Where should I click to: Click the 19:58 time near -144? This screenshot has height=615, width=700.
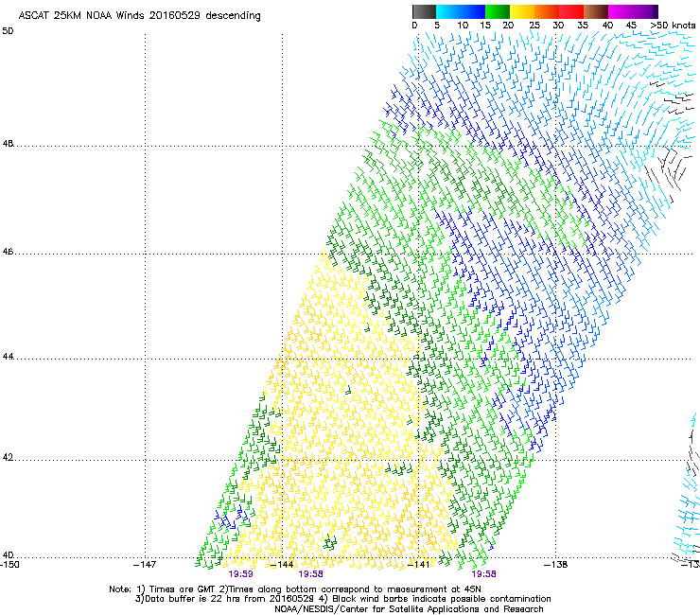click(310, 574)
